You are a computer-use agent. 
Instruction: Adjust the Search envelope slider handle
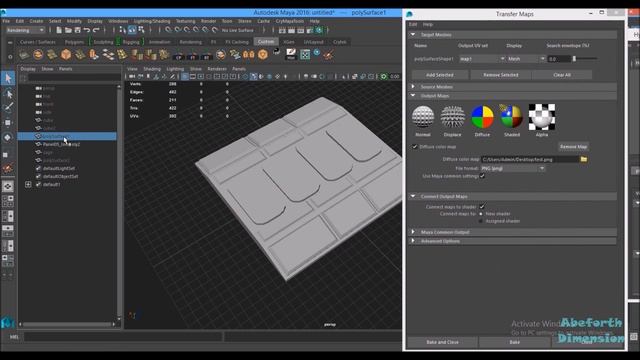[x=574, y=59]
